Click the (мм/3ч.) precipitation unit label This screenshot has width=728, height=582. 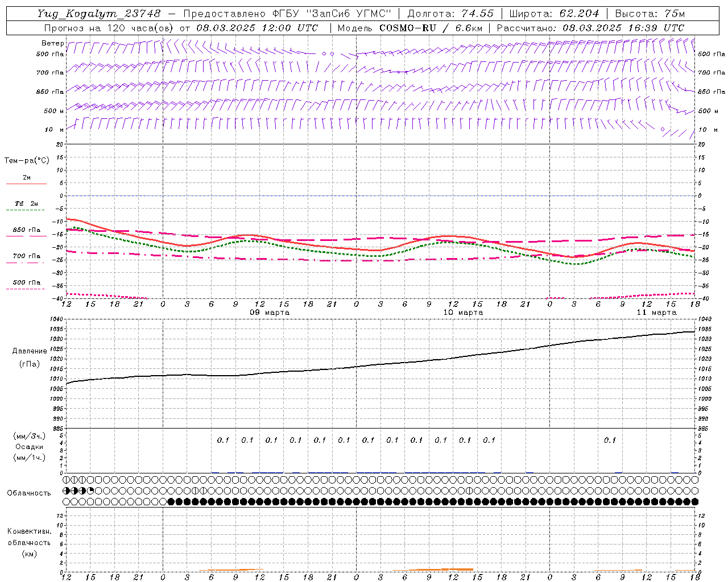[x=30, y=436]
